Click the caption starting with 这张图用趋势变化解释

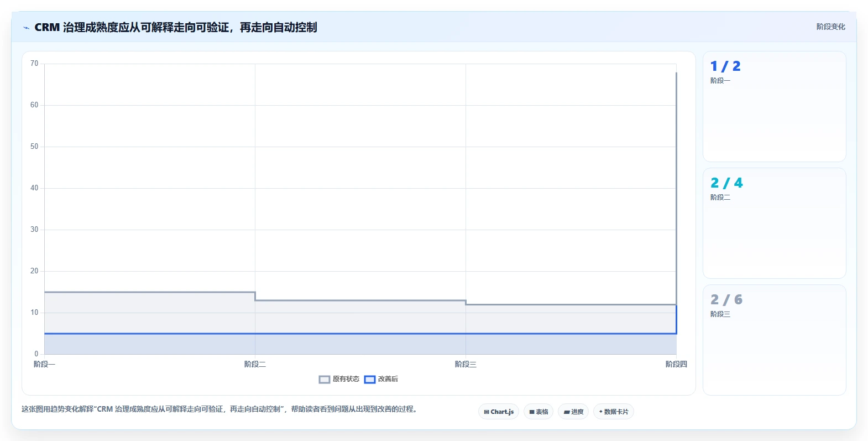pos(219,409)
